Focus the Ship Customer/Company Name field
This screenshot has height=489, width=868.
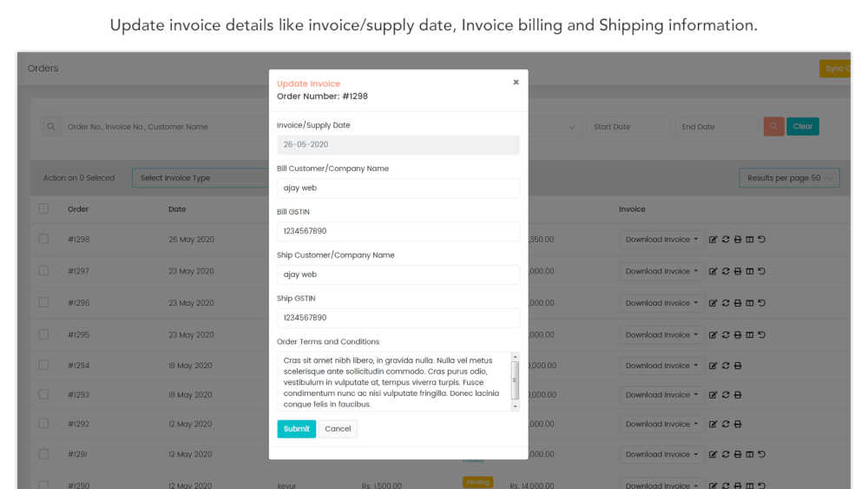pos(398,274)
